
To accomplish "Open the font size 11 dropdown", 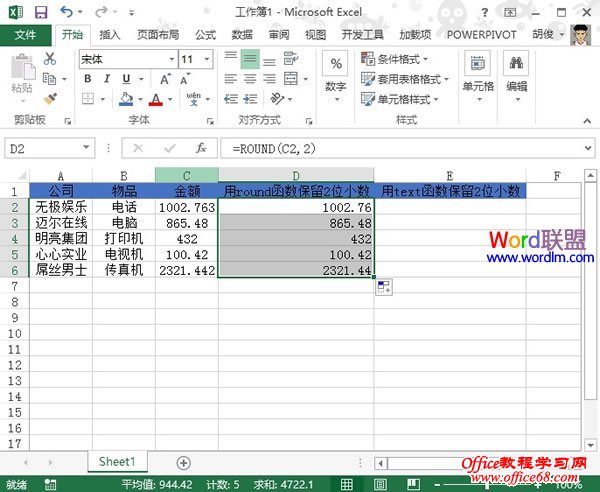I will click(207, 59).
